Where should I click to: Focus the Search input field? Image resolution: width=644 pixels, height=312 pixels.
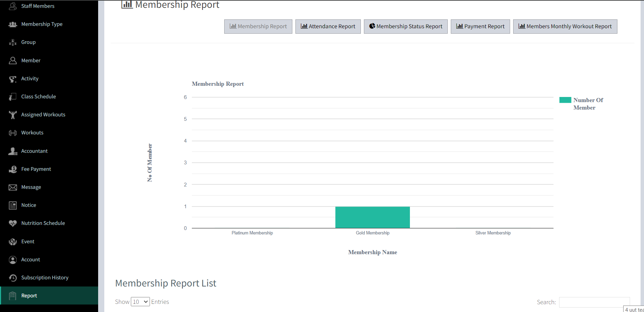594,302
